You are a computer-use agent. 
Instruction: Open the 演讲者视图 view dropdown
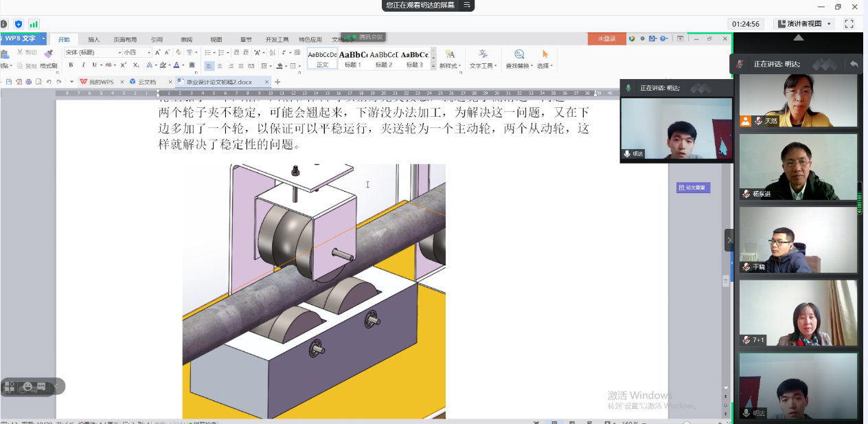pyautogui.click(x=804, y=23)
